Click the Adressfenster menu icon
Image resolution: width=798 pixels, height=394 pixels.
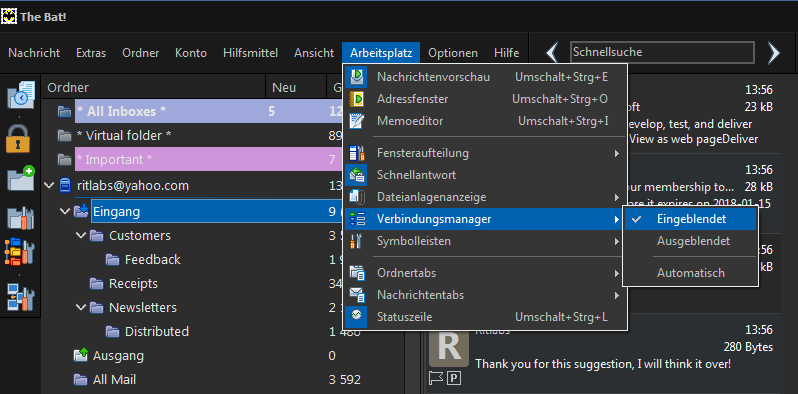(357, 99)
